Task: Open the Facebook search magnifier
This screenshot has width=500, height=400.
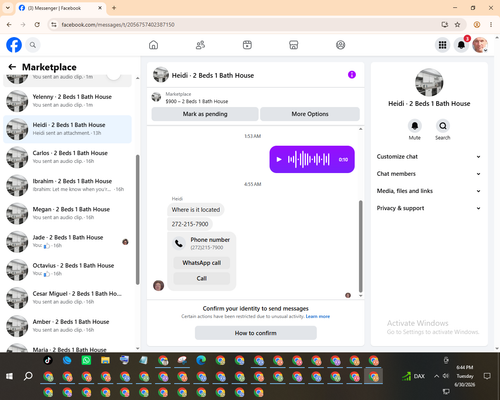Action: tap(33, 45)
